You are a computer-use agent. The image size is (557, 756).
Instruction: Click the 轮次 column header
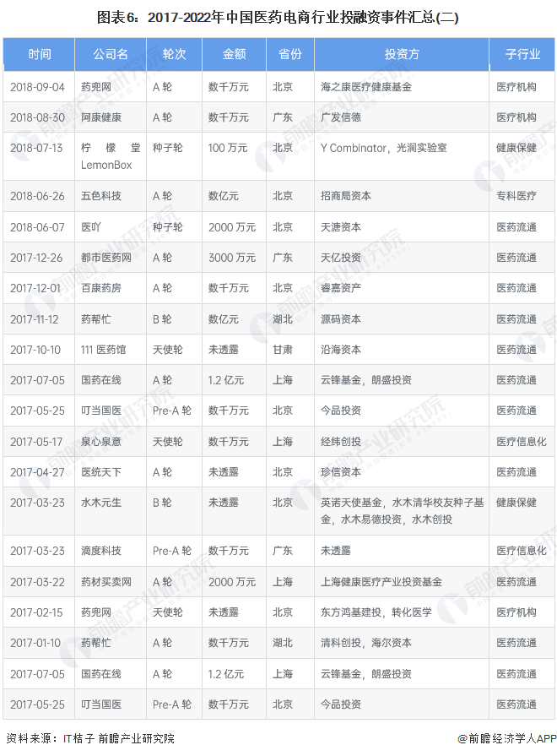coord(174,54)
